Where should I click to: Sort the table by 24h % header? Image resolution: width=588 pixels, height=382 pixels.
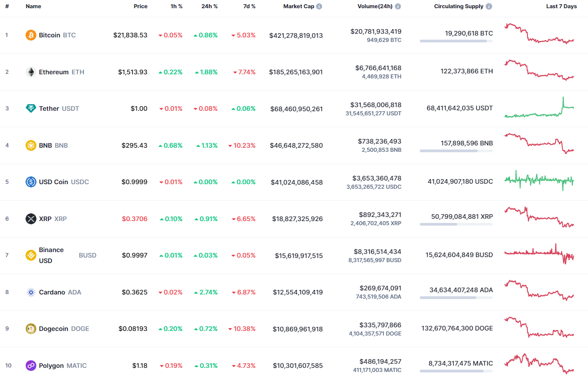pos(209,6)
